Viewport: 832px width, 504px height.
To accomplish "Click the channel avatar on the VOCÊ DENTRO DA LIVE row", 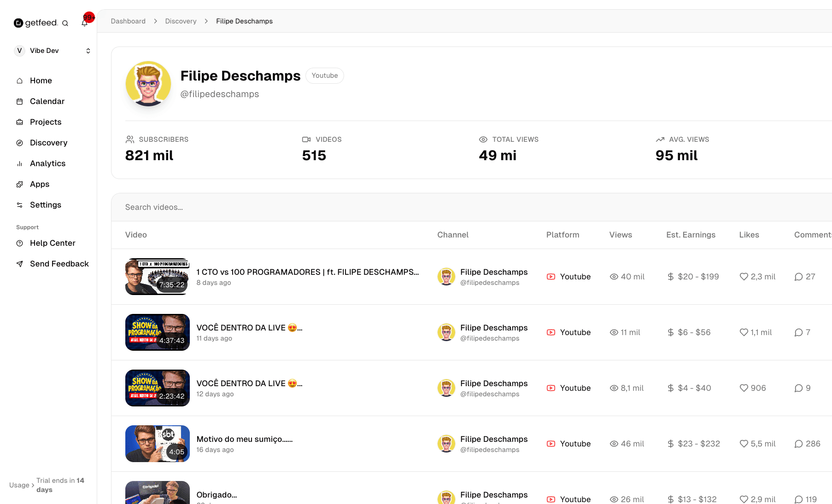I will (446, 332).
